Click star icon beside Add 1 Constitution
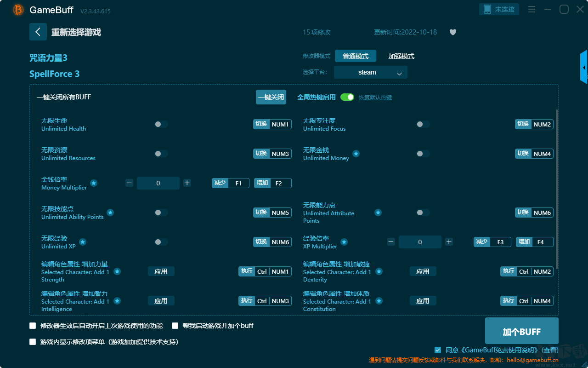 tap(379, 301)
